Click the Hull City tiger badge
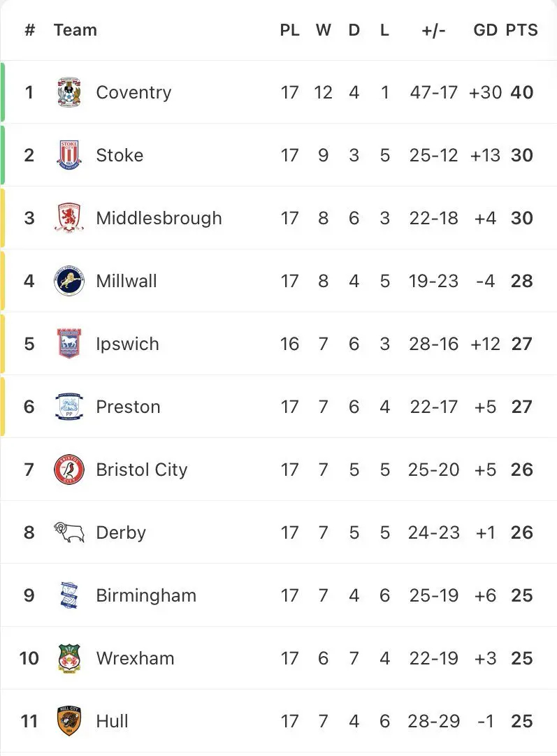This screenshot has width=557, height=756. point(69,721)
